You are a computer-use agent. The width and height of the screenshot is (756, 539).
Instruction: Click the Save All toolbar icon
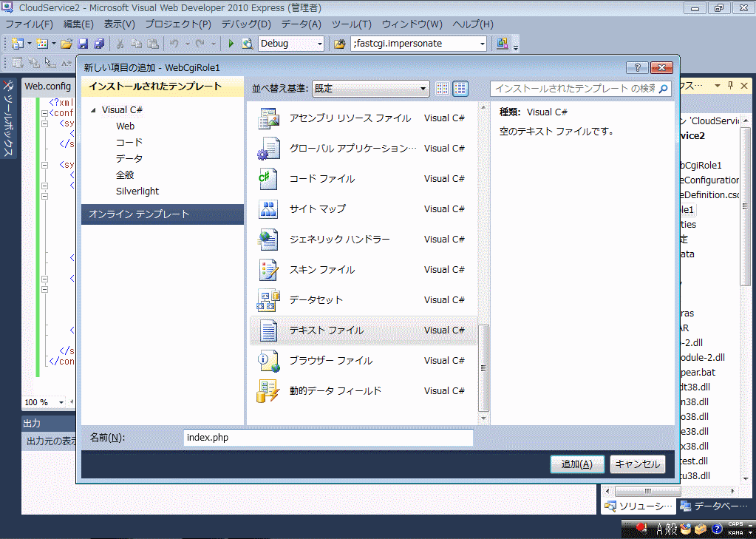(x=99, y=44)
